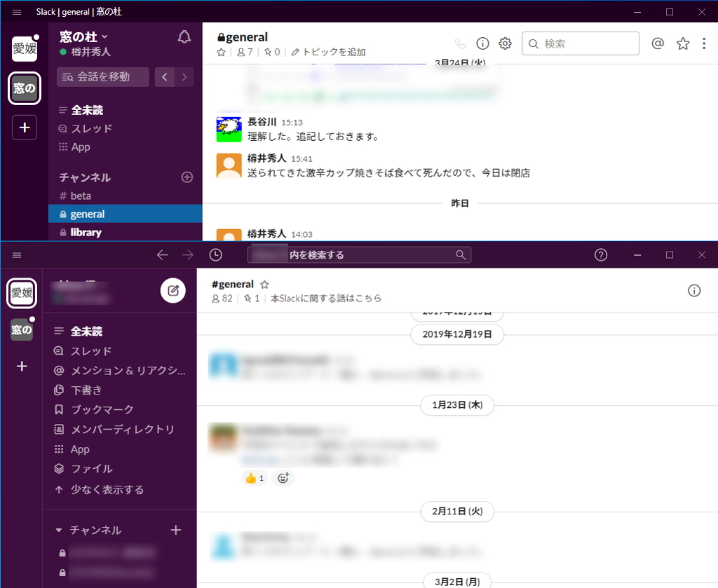Open the more actions kebab menu top right
This screenshot has width=718, height=588.
coord(704,43)
